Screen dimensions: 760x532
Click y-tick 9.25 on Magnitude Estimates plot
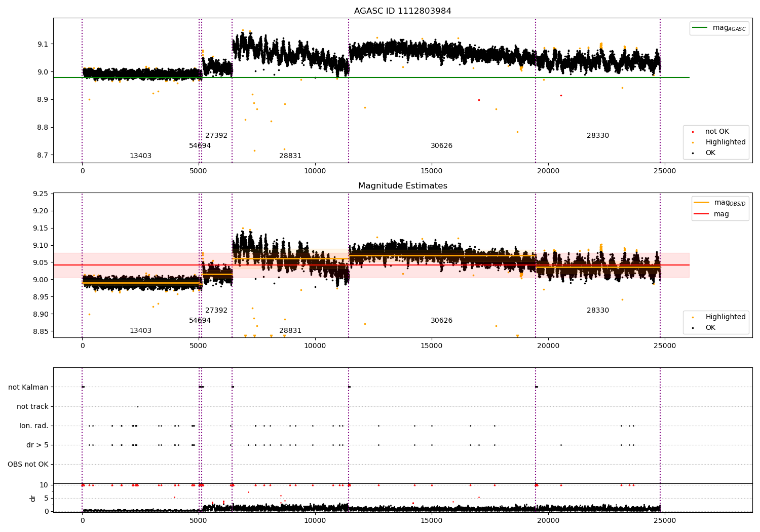pyautogui.click(x=41, y=194)
